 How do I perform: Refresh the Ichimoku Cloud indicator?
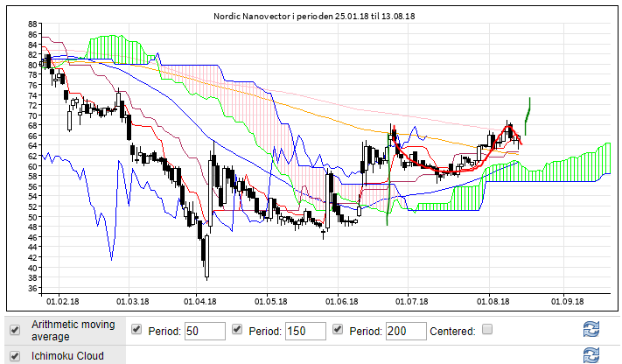coord(591,355)
